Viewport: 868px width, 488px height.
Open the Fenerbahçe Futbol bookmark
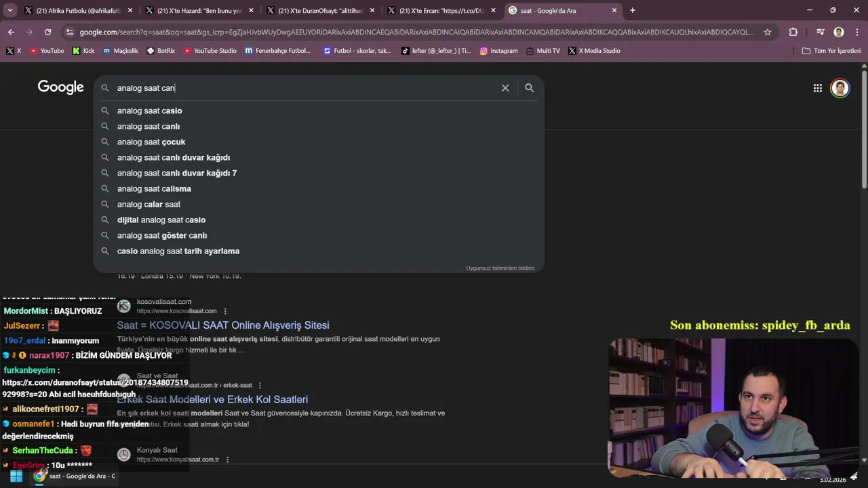pyautogui.click(x=277, y=51)
